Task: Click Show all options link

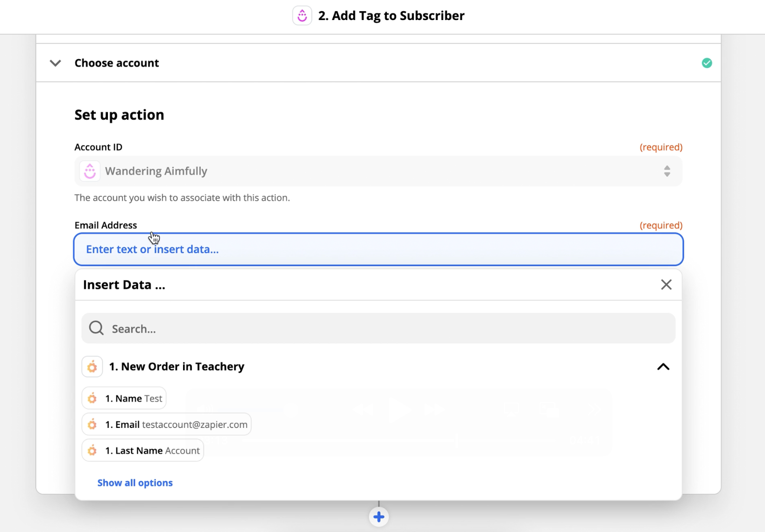Action: pos(135,483)
